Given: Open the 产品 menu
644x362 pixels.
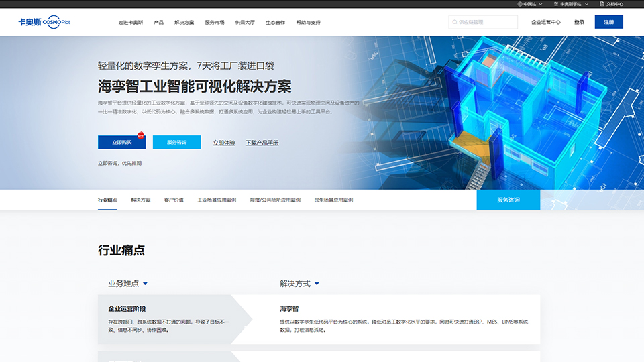Looking at the screenshot, I should [x=158, y=23].
